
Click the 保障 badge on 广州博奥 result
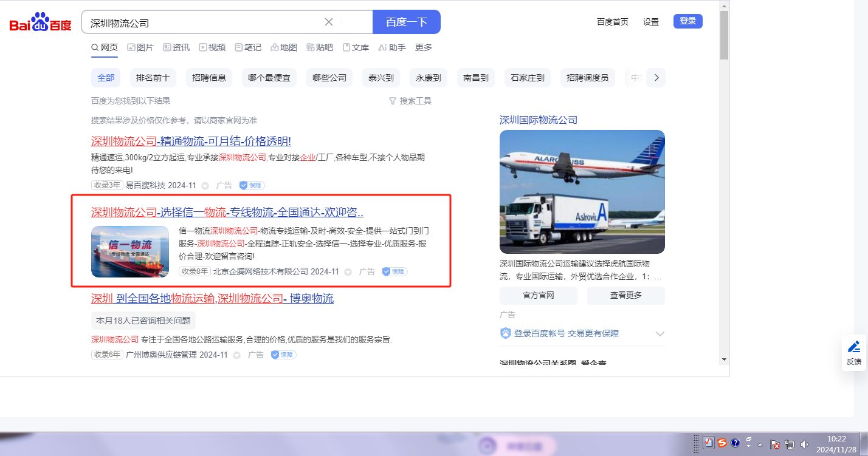coord(284,355)
